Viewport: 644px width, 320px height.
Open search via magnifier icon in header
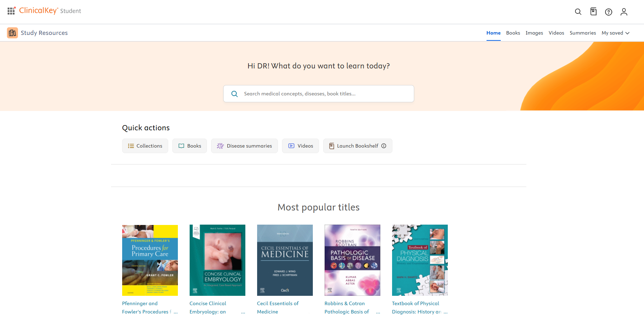[578, 12]
